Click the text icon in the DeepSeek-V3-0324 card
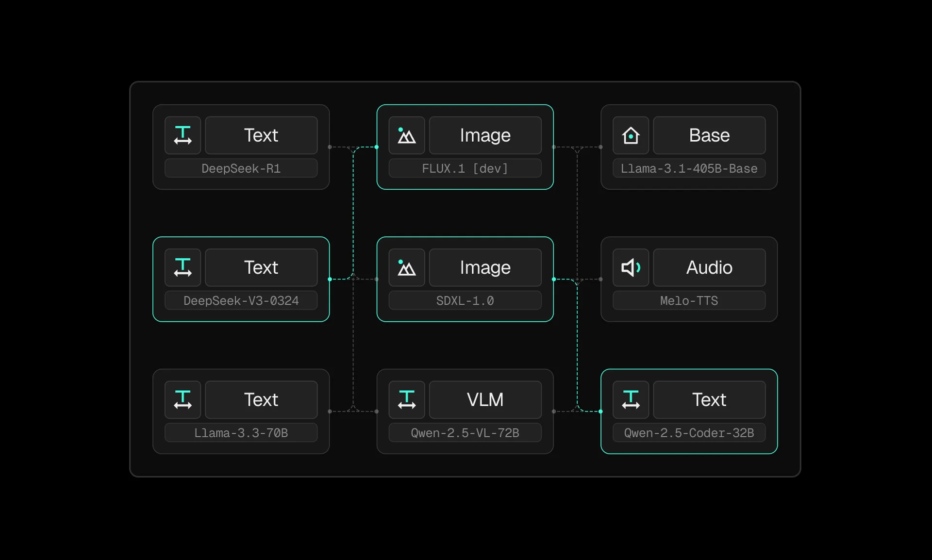The height and width of the screenshot is (560, 932). [x=183, y=267]
